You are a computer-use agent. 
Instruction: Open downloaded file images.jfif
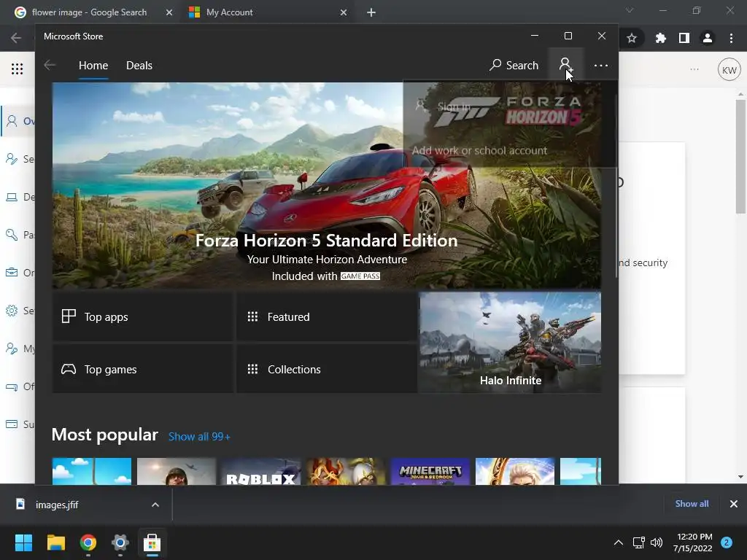[56, 505]
